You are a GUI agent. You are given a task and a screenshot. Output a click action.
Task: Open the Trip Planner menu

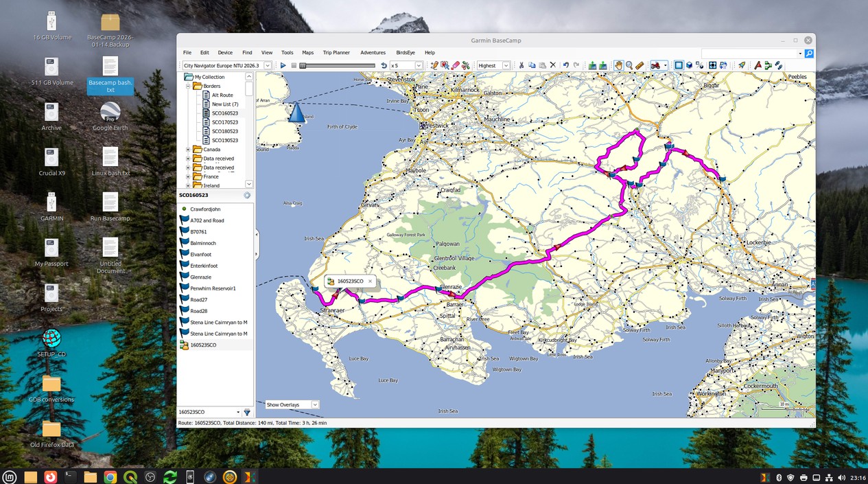click(x=336, y=52)
